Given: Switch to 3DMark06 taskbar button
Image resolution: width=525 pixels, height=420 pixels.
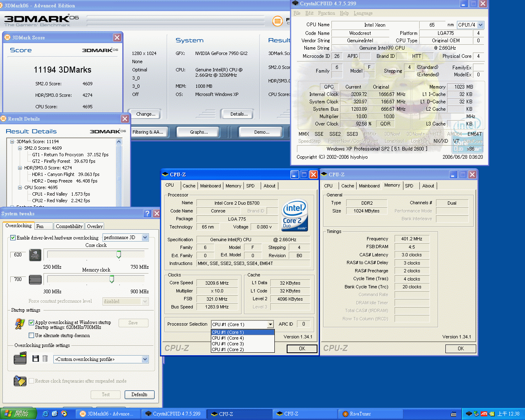Looking at the screenshot, I should tap(109, 414).
